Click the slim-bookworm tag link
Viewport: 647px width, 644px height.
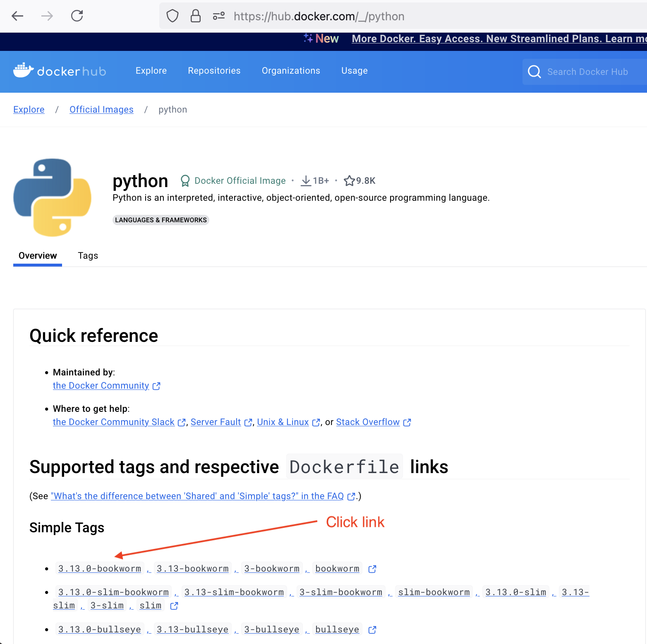434,592
